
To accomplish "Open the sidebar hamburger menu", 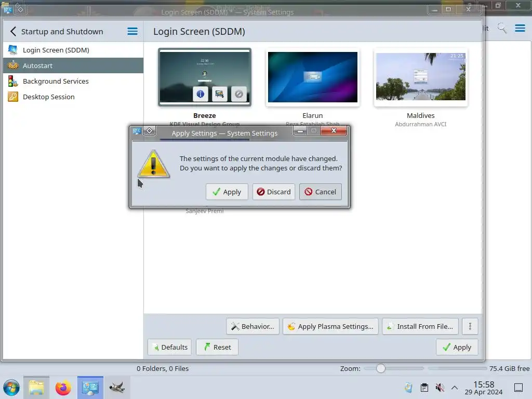I will tap(132, 32).
